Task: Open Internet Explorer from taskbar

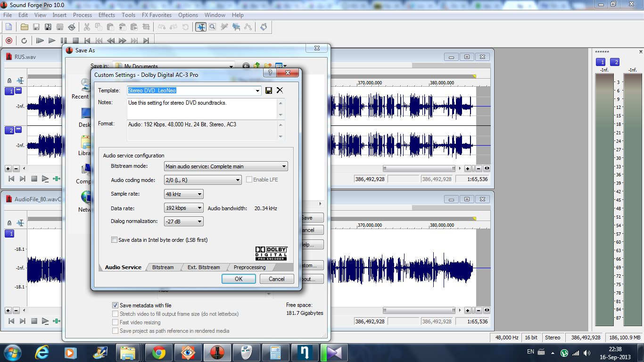Action: (x=42, y=353)
